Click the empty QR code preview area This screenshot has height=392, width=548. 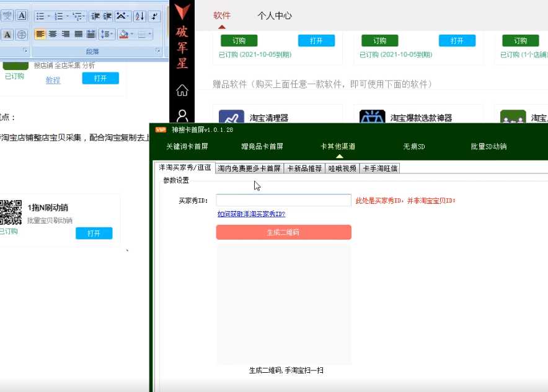tap(283, 304)
